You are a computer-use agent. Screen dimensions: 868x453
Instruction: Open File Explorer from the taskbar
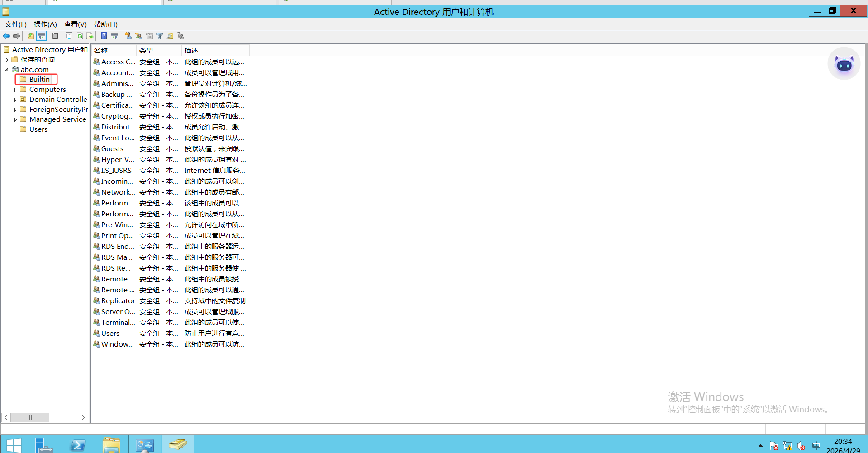(111, 445)
